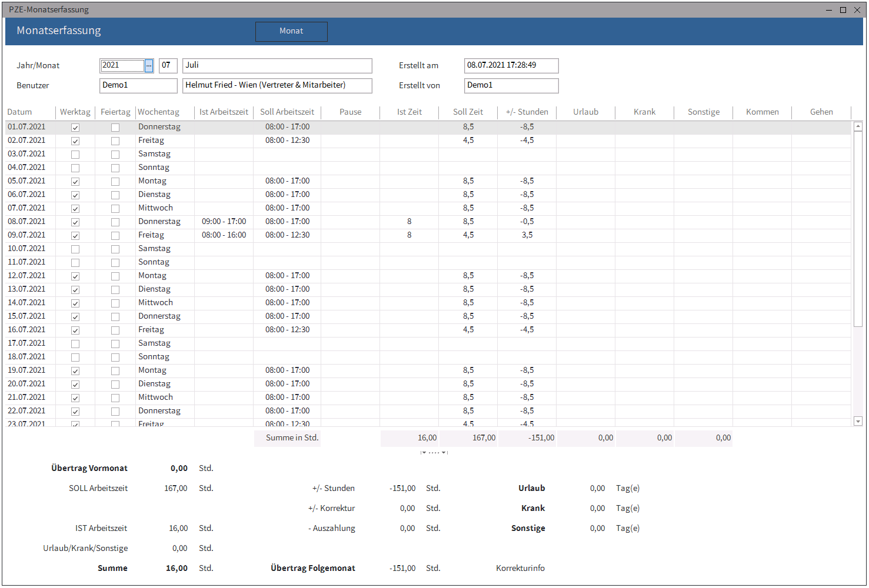The width and height of the screenshot is (869, 588).
Task: Click the Monat button in header
Action: click(291, 31)
